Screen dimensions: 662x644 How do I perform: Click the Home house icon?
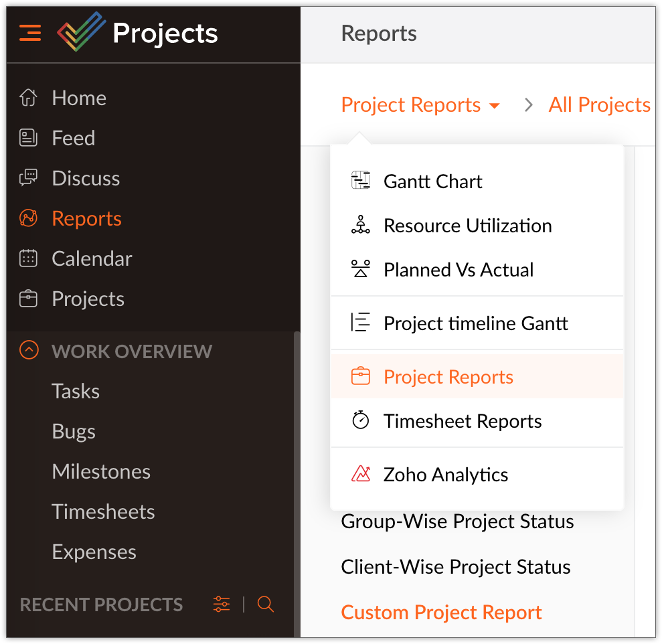(x=28, y=98)
